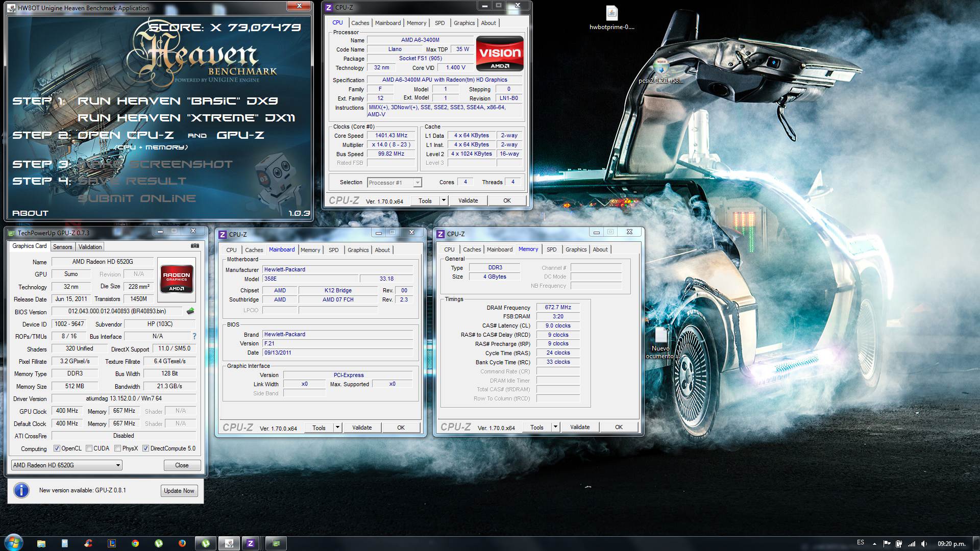Screen dimensions: 980x551
Task: Open the Action Center flag tray icon
Action: (x=887, y=544)
